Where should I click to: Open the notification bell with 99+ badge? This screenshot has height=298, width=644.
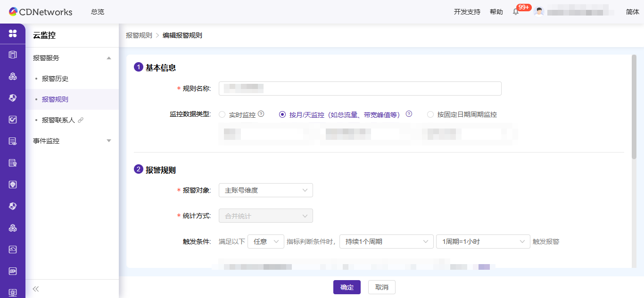tap(516, 12)
